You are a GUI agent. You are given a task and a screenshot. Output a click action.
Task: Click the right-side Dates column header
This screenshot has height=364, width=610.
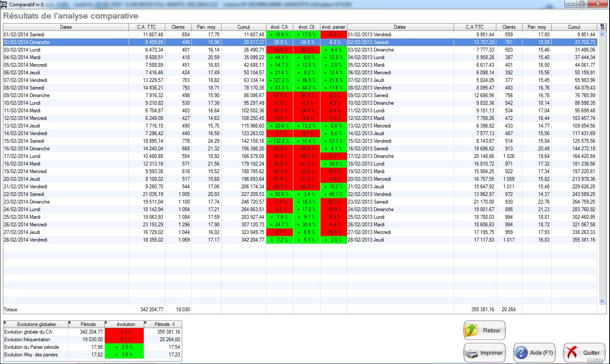coord(399,27)
